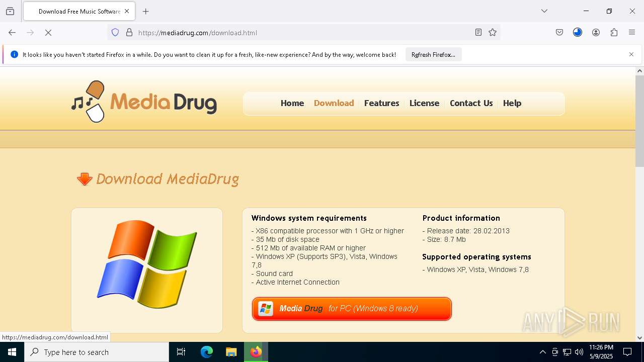Screen dimensions: 644x362
Task: Expand the list all tabs chevron
Action: 544,11
